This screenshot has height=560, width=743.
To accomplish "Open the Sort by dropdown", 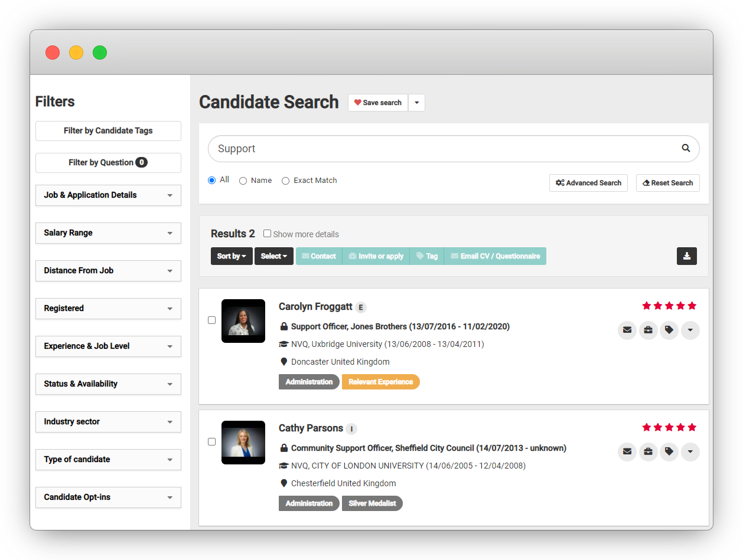I will tap(232, 256).
